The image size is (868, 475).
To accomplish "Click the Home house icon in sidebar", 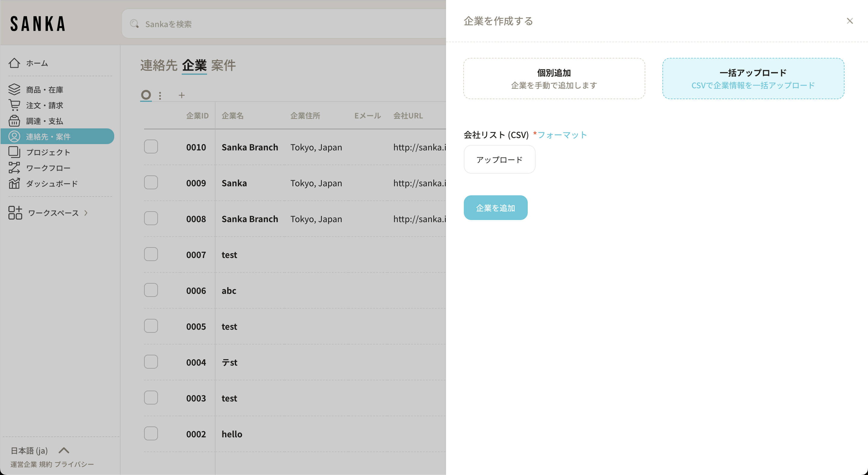I will click(x=14, y=63).
